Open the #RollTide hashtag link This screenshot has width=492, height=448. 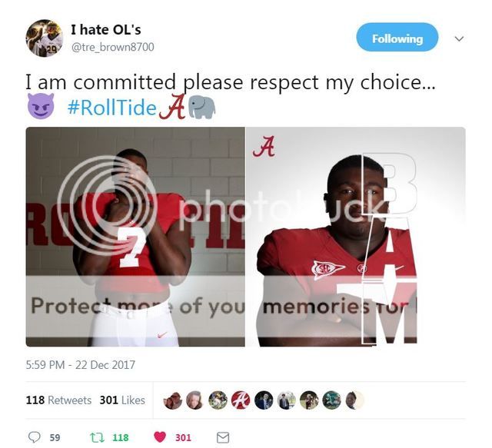[x=112, y=108]
